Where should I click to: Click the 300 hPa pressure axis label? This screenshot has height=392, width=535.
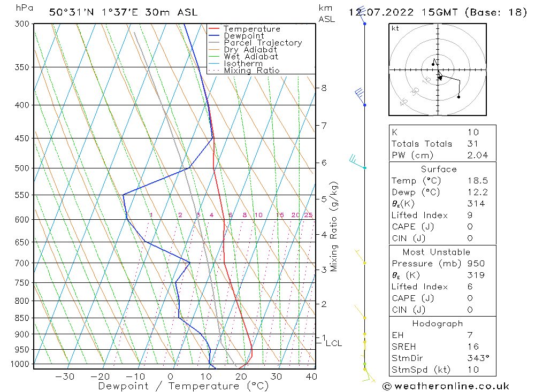22,24
